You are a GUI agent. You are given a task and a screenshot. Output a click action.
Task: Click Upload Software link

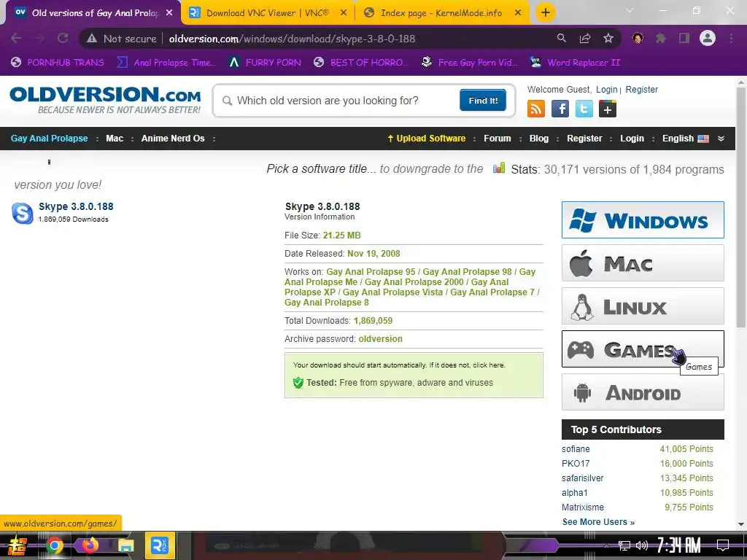(426, 138)
